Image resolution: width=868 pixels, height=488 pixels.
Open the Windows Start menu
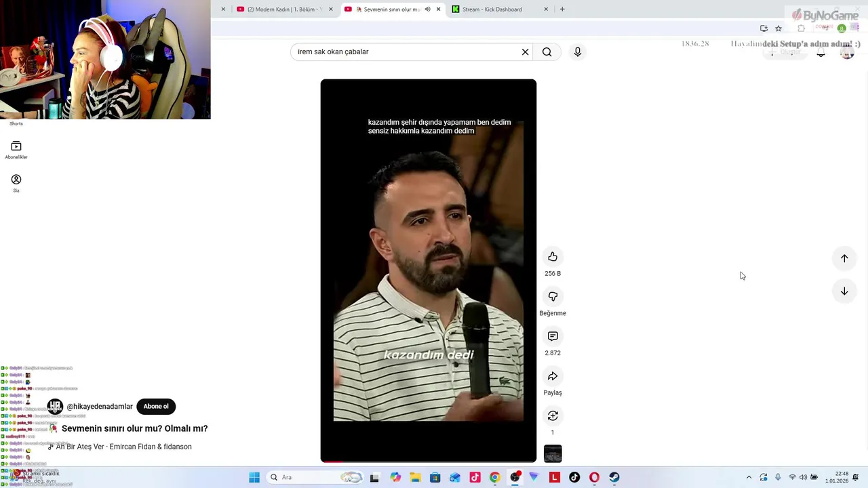tap(254, 477)
